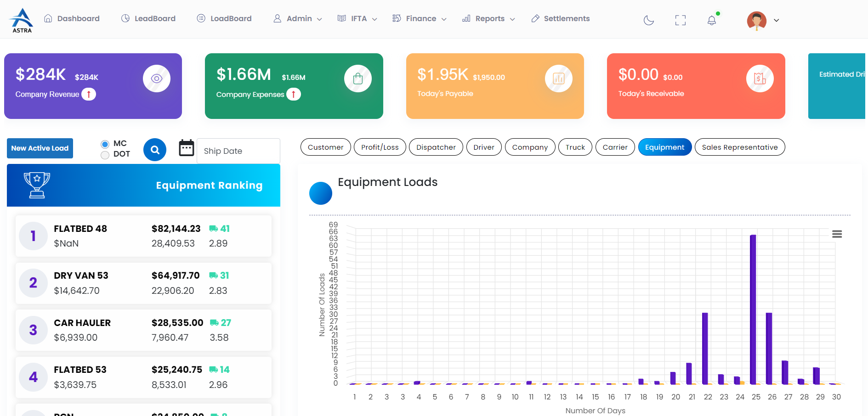Viewport: 868px width, 416px height.
Task: Click DRY VAN 53 ranking name
Action: tap(81, 275)
